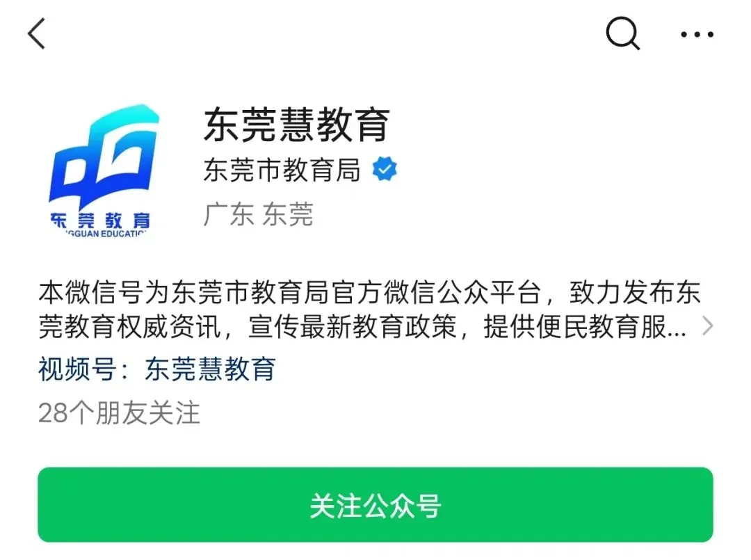The height and width of the screenshot is (560, 751).
Task: Tap the owner name 东莞市教育局
Action: pyautogui.click(x=282, y=170)
